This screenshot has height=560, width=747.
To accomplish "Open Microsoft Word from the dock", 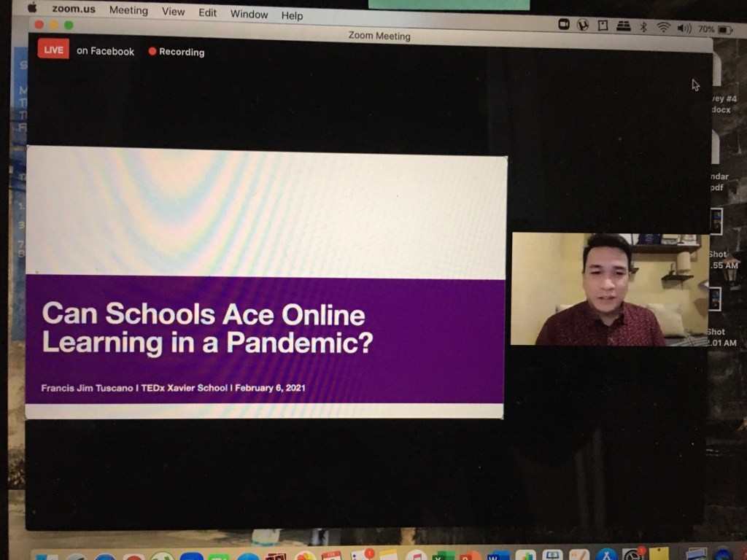I will coord(498,556).
